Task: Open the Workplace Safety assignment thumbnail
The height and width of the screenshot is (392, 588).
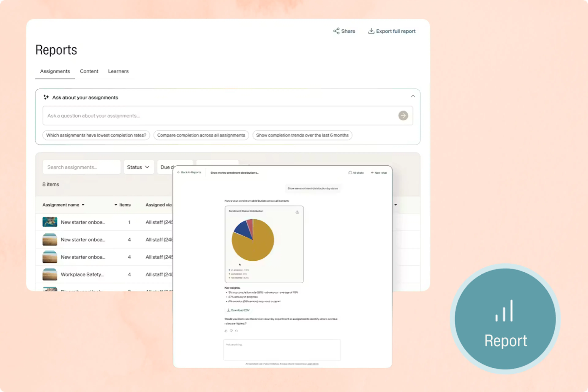Action: click(x=50, y=274)
